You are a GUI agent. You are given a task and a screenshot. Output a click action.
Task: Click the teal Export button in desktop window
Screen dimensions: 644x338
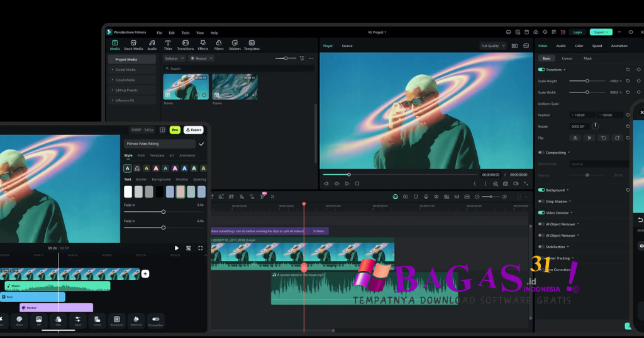tap(601, 32)
